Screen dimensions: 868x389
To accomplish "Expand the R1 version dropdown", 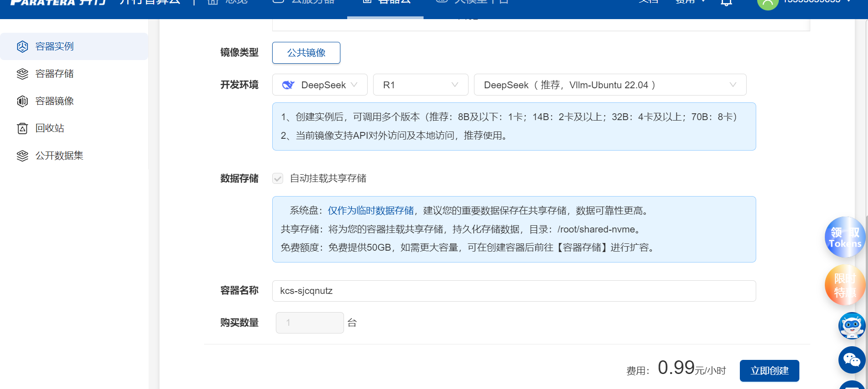I will [421, 85].
